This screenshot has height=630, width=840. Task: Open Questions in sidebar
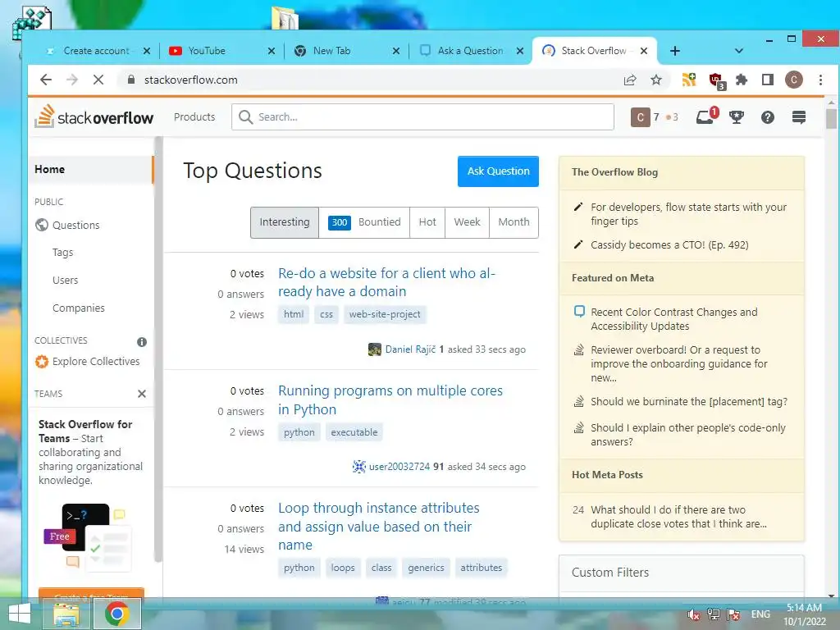point(76,225)
